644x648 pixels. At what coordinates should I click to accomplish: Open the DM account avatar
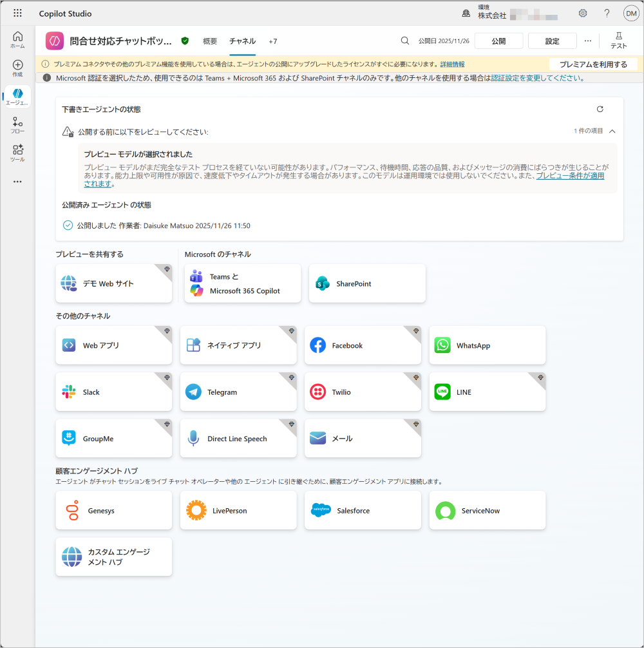point(630,13)
